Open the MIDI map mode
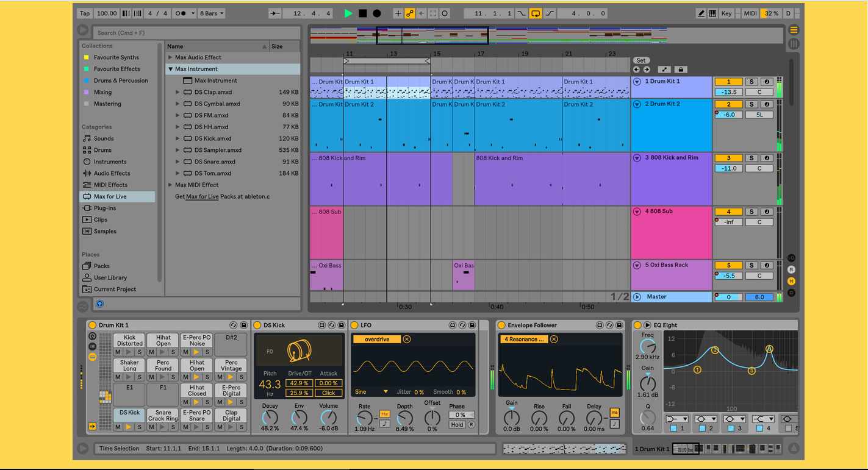Screen dimensions: 868x470 coord(750,13)
